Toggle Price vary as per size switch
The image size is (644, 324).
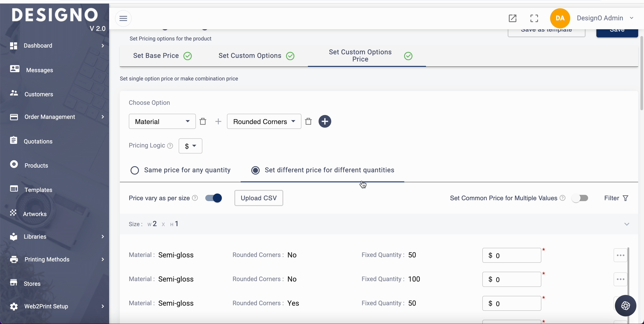coord(213,198)
